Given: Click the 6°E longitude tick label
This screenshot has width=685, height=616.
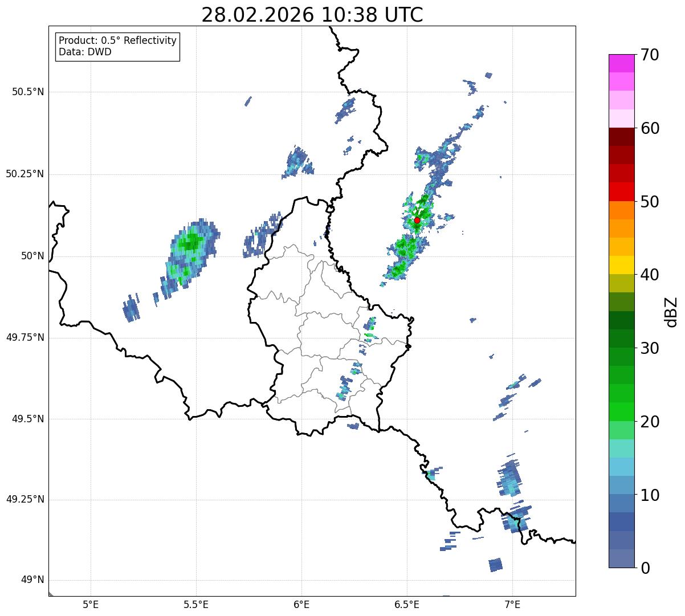Looking at the screenshot, I should [301, 604].
